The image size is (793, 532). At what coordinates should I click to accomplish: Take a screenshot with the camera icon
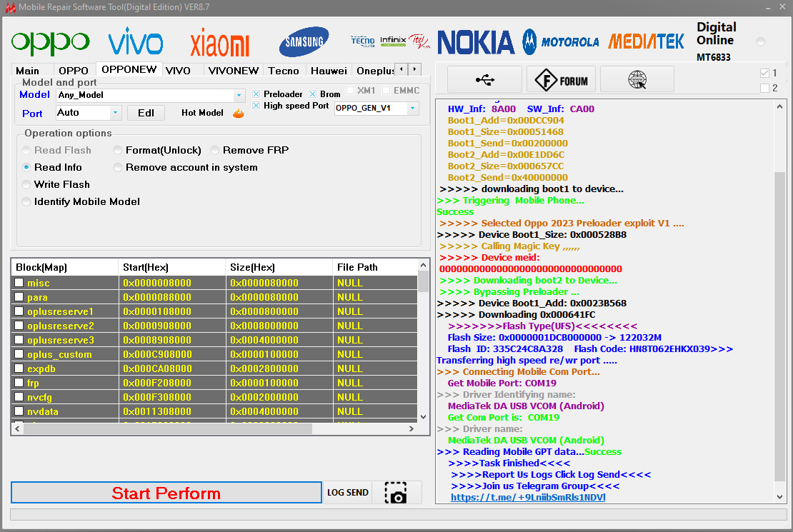[x=396, y=493]
